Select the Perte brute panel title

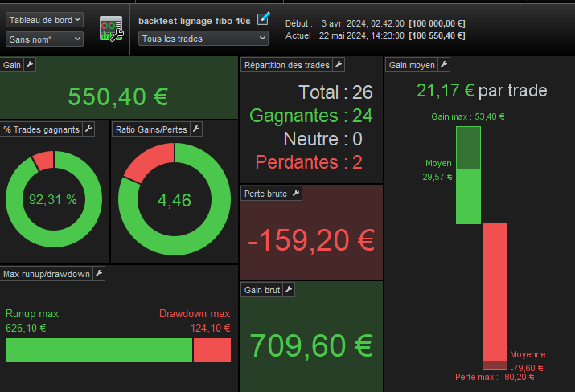[265, 194]
